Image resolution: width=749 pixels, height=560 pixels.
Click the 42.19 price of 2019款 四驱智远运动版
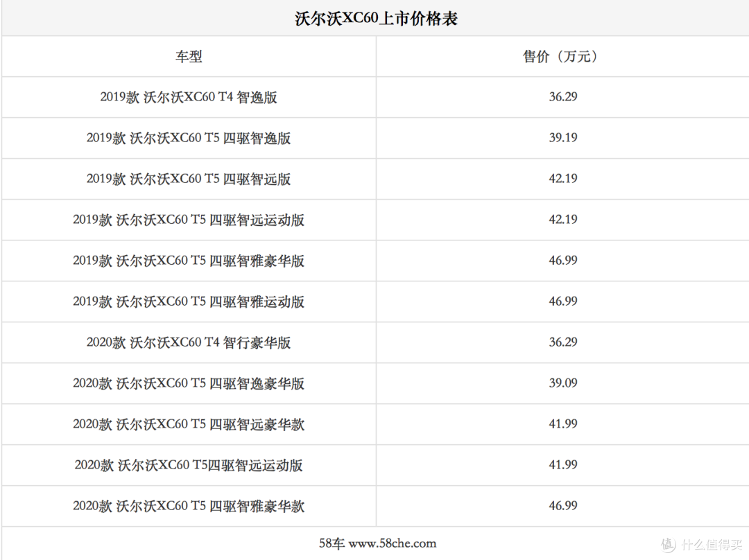point(563,220)
